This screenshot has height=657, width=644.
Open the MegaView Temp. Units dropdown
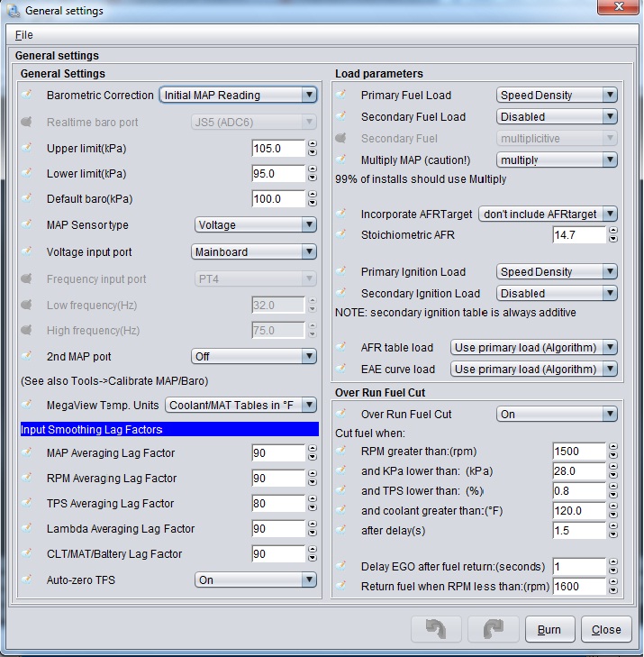point(240,406)
